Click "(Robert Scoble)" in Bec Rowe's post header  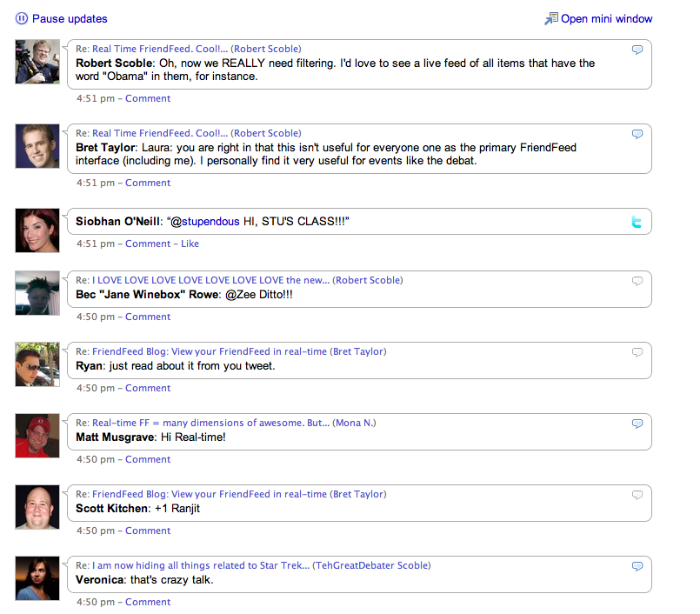[368, 280]
